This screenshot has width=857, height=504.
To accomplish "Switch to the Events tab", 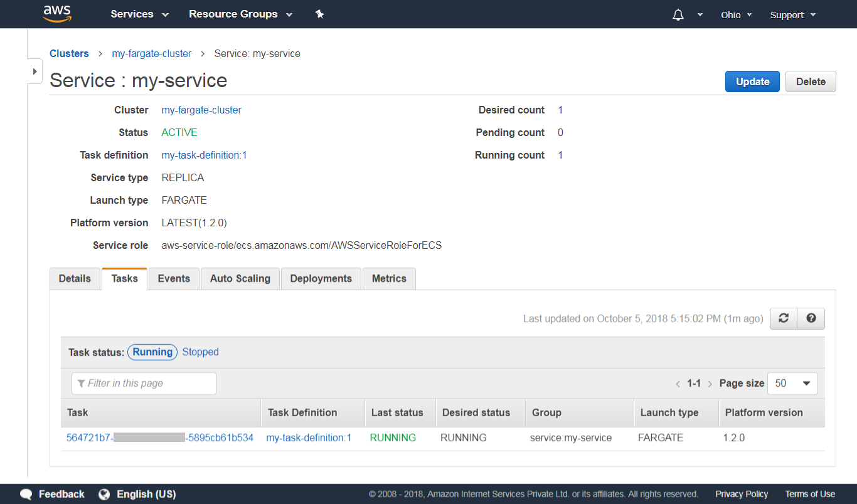I will (x=174, y=279).
